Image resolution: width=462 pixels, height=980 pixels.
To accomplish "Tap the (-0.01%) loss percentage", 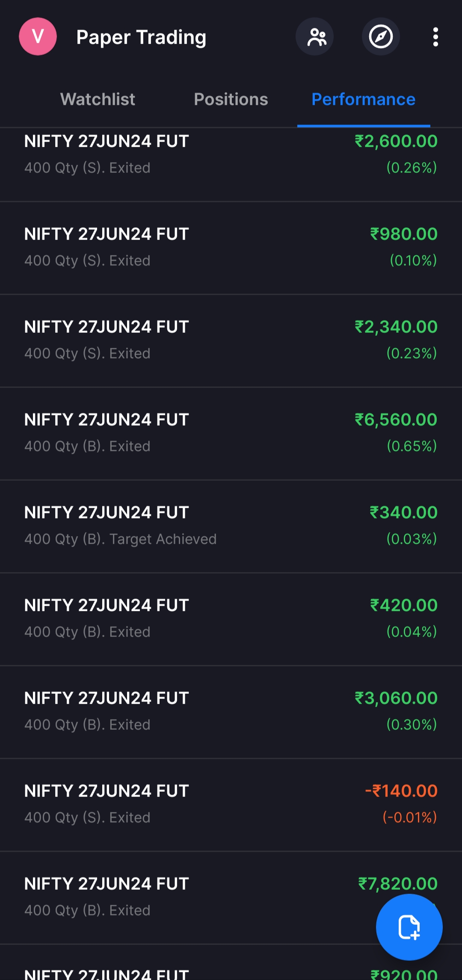I will (x=409, y=817).
